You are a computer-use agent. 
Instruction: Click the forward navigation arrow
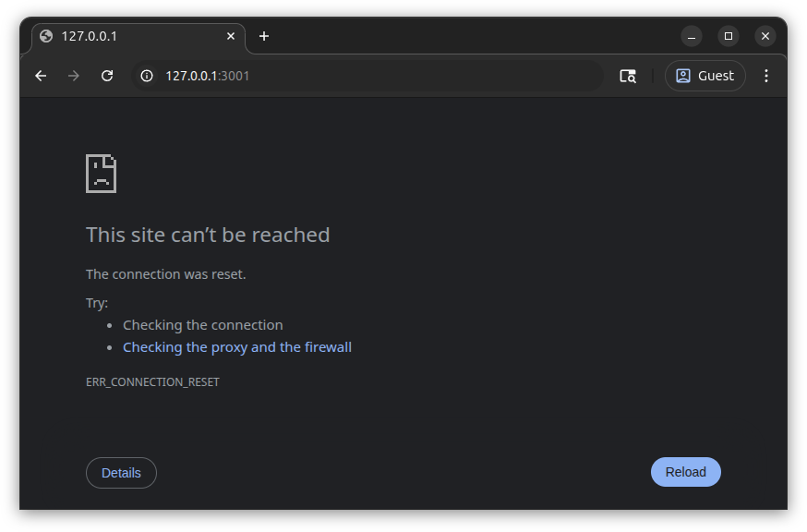pos(73,76)
